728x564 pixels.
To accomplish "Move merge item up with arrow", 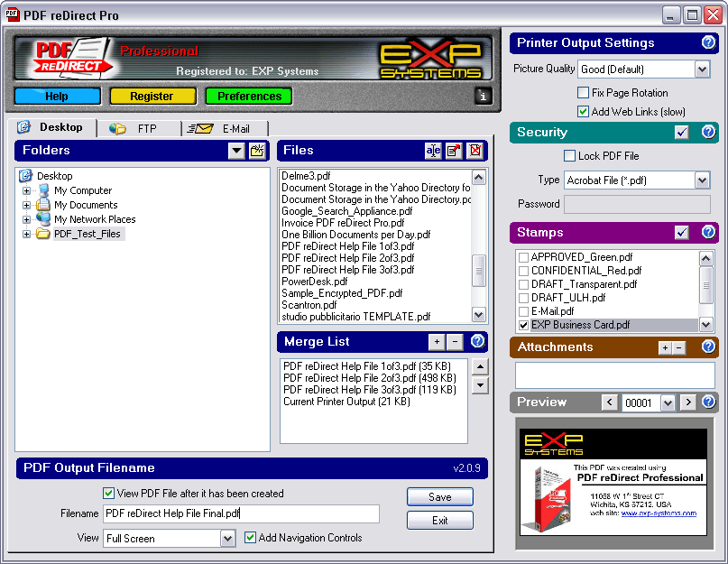I will pyautogui.click(x=480, y=367).
